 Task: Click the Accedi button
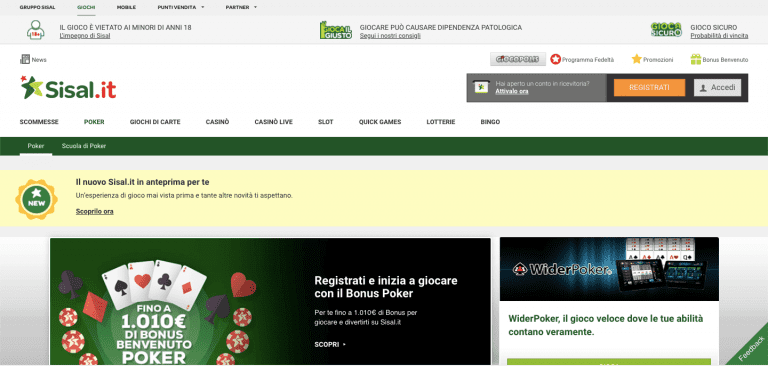click(718, 88)
